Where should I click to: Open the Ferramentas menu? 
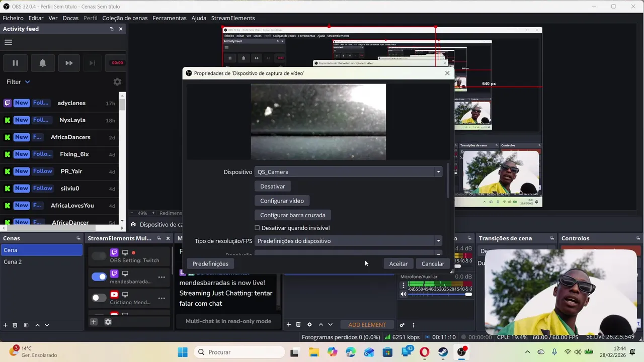tap(170, 18)
